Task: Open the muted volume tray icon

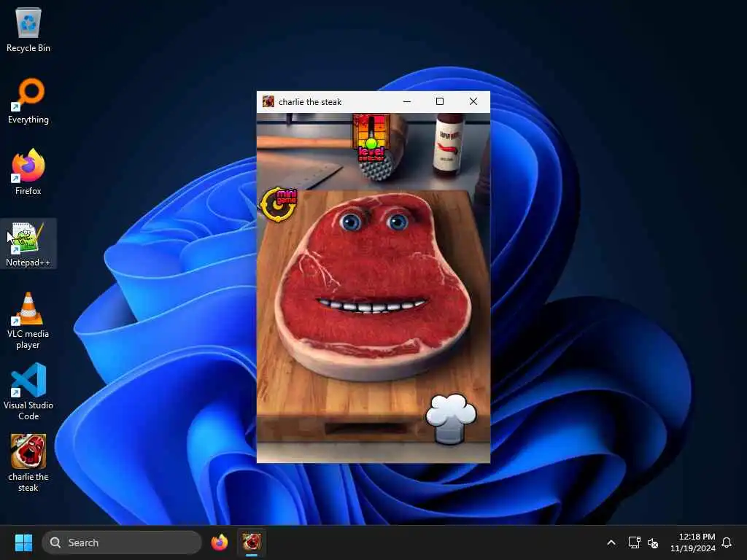Action: point(653,542)
